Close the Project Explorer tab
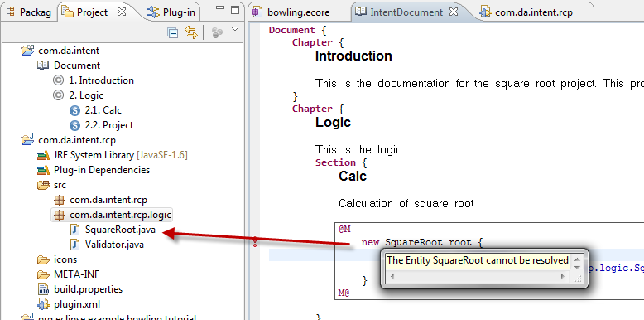 click(x=122, y=12)
